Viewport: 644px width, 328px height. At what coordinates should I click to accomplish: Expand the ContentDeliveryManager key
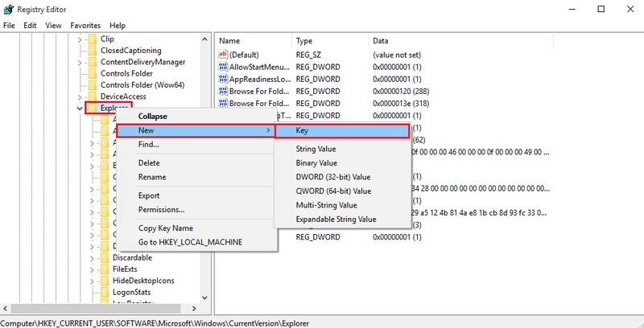click(x=80, y=63)
